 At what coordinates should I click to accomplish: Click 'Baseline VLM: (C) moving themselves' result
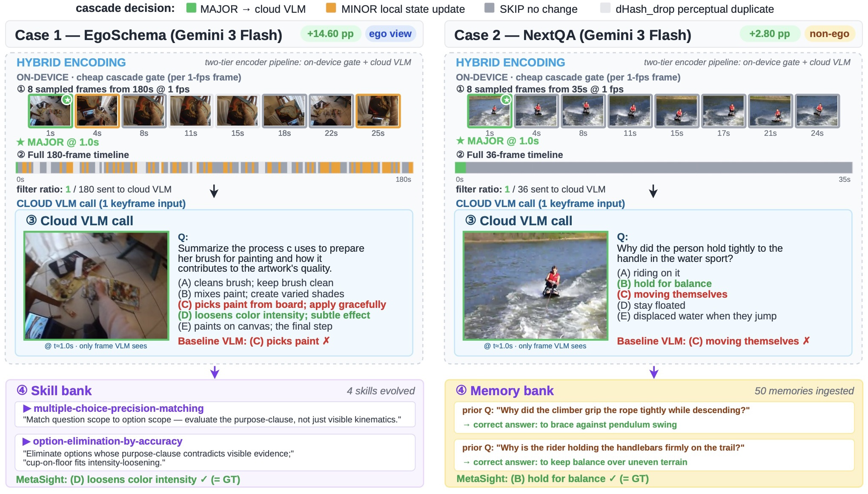713,341
